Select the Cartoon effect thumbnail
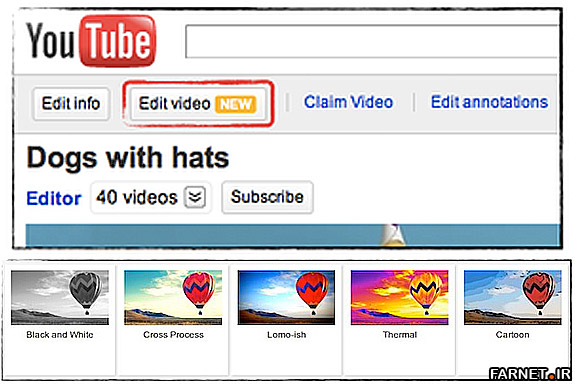The width and height of the screenshot is (575, 384). tap(513, 297)
